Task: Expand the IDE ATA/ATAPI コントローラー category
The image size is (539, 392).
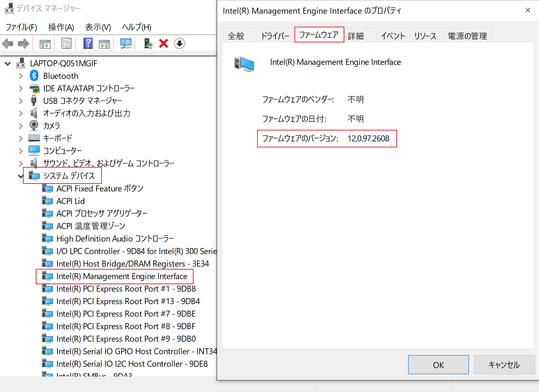Action: tap(21, 89)
